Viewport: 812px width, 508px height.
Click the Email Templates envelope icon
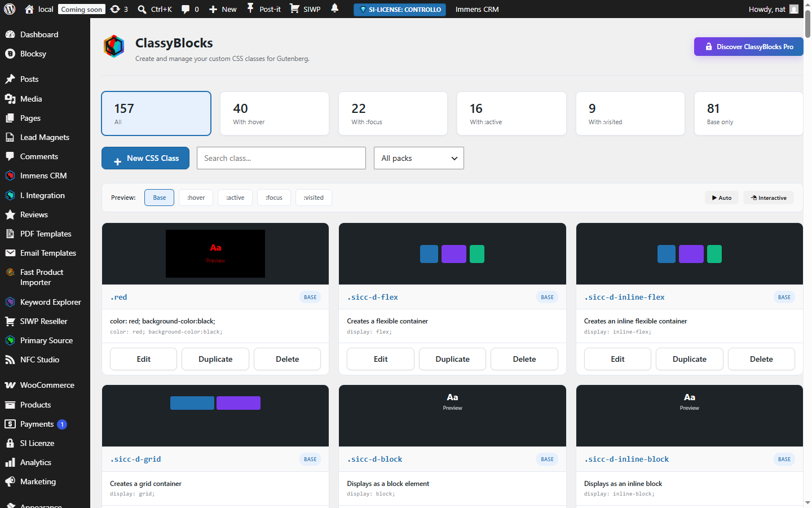[x=10, y=253]
